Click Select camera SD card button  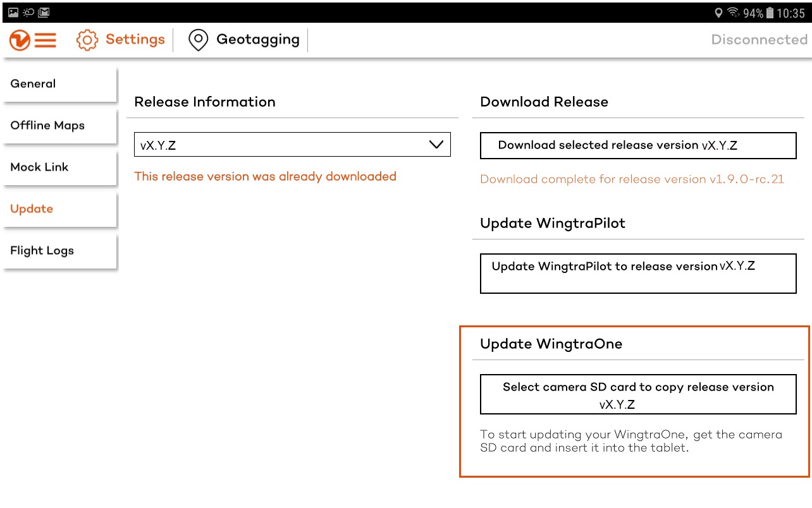pyautogui.click(x=638, y=394)
